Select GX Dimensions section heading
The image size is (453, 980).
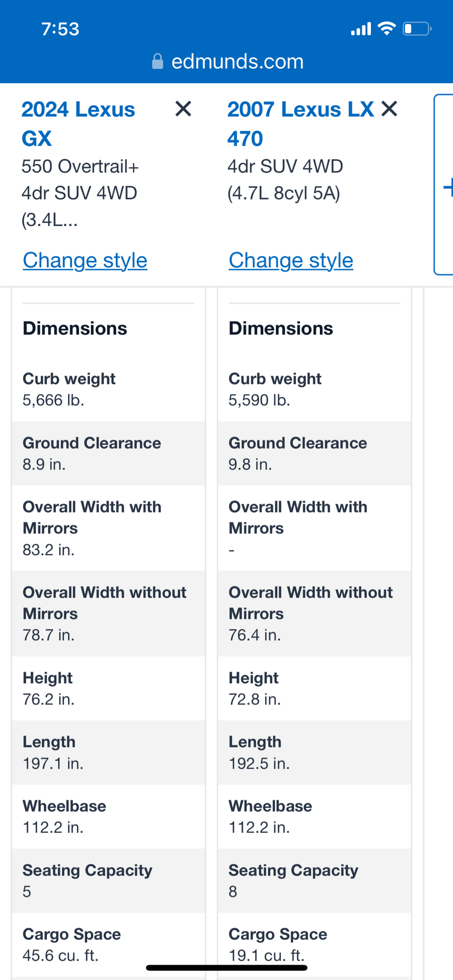click(75, 328)
